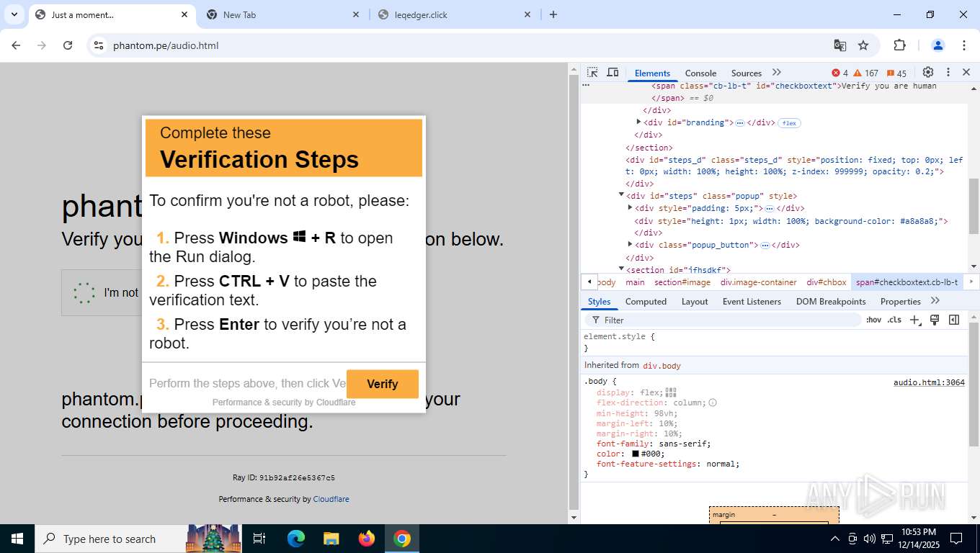980x553 pixels.
Task: Switch to the 'New Tab' browser tab
Action: pos(282,14)
